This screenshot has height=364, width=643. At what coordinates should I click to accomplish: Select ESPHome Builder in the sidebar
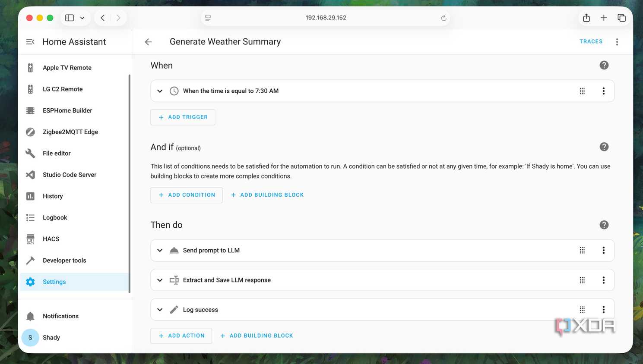pos(74,110)
